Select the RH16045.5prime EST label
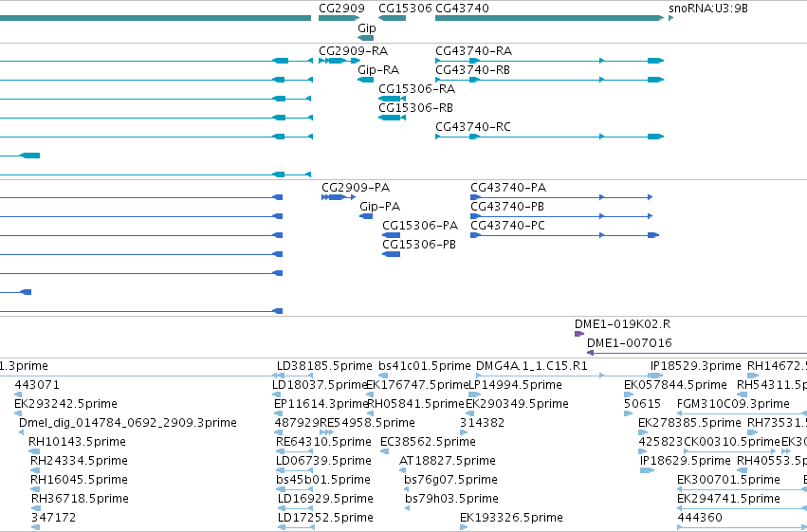Image resolution: width=807 pixels, height=532 pixels. [79, 480]
